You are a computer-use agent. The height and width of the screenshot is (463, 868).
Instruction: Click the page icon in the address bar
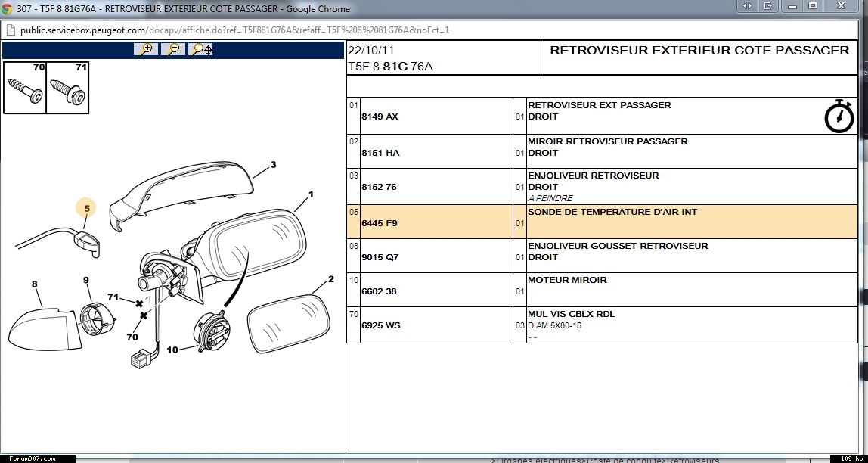click(10, 30)
